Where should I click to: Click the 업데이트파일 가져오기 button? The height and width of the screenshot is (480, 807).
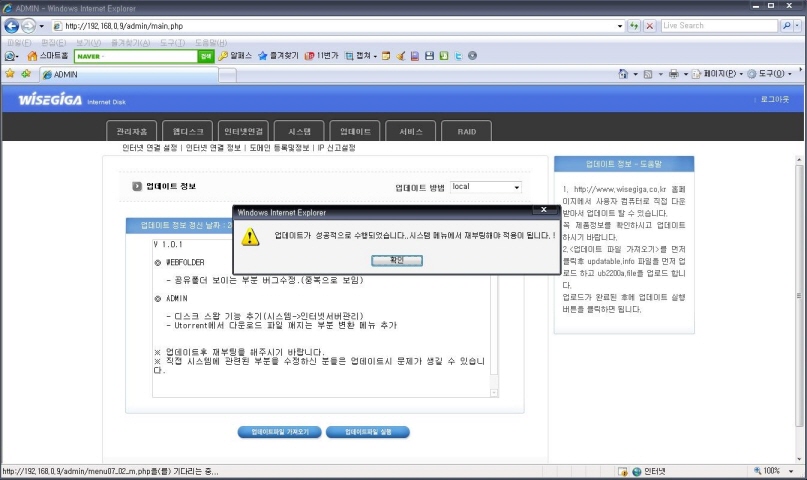click(280, 432)
